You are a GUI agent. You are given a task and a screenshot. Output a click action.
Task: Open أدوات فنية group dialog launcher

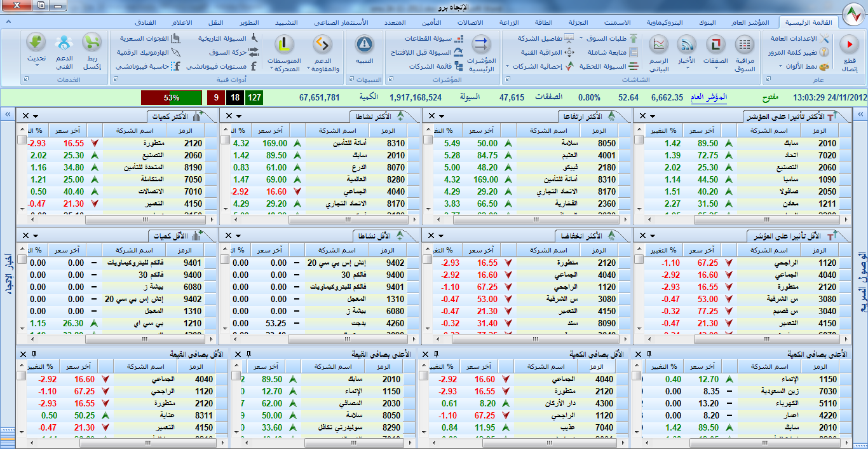click(x=116, y=79)
